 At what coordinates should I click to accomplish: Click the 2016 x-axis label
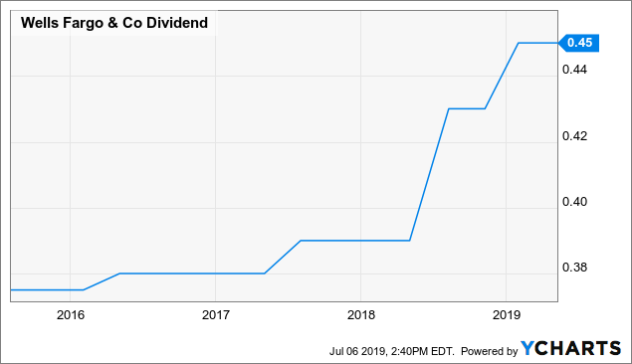(71, 315)
